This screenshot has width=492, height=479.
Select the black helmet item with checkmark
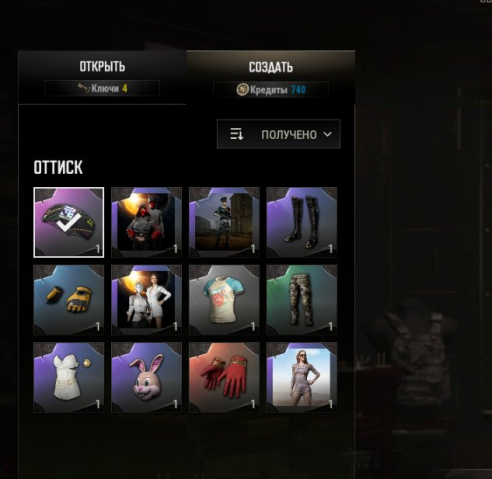[x=69, y=222]
